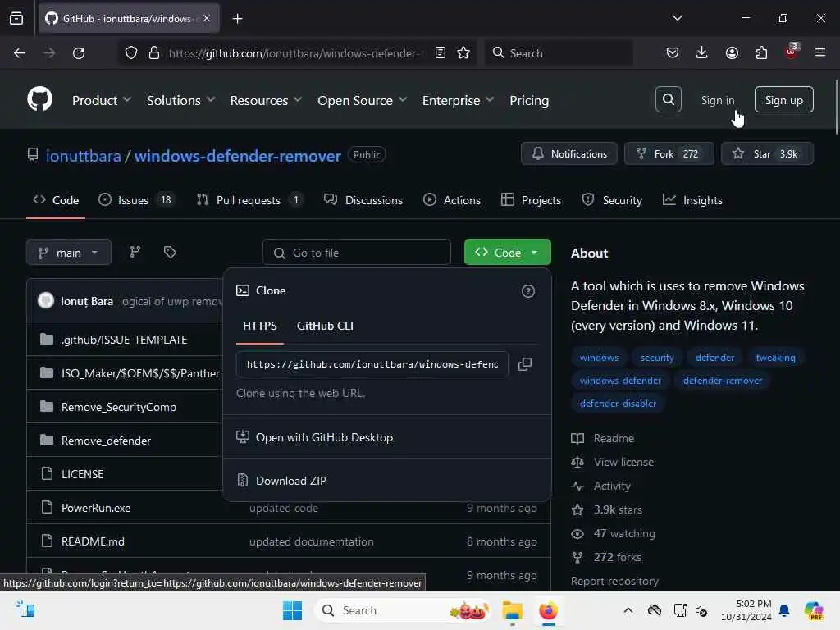The width and height of the screenshot is (840, 630).
Task: Open Firefox tab overview icon
Action: pyautogui.click(x=16, y=18)
